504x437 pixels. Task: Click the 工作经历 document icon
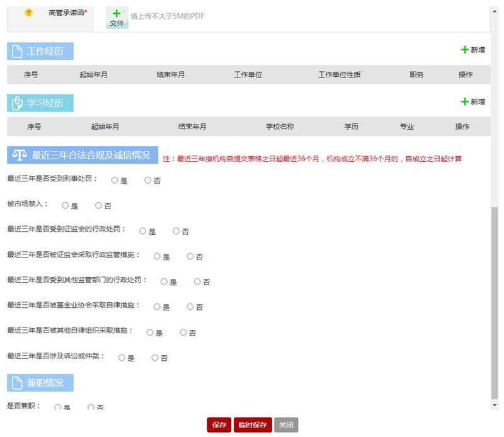[17, 52]
